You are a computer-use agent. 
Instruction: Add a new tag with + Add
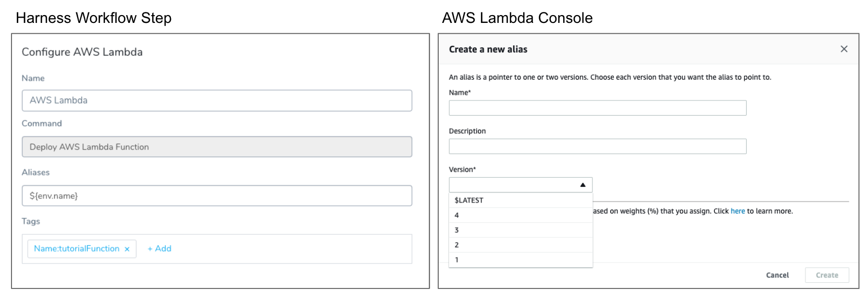159,249
